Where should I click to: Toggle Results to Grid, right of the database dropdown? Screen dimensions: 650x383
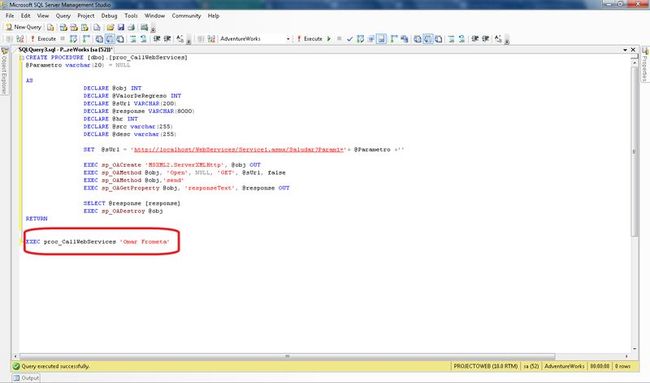coord(428,39)
